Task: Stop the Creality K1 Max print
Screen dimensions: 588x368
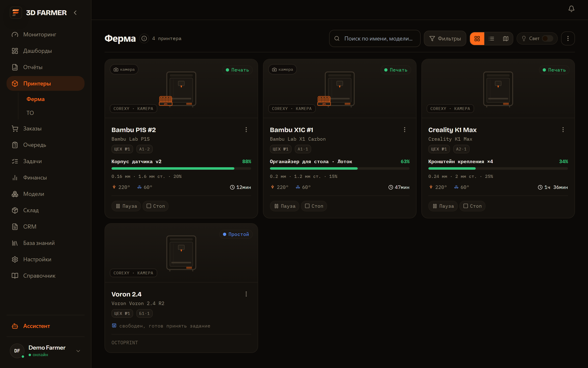Action: (x=472, y=206)
